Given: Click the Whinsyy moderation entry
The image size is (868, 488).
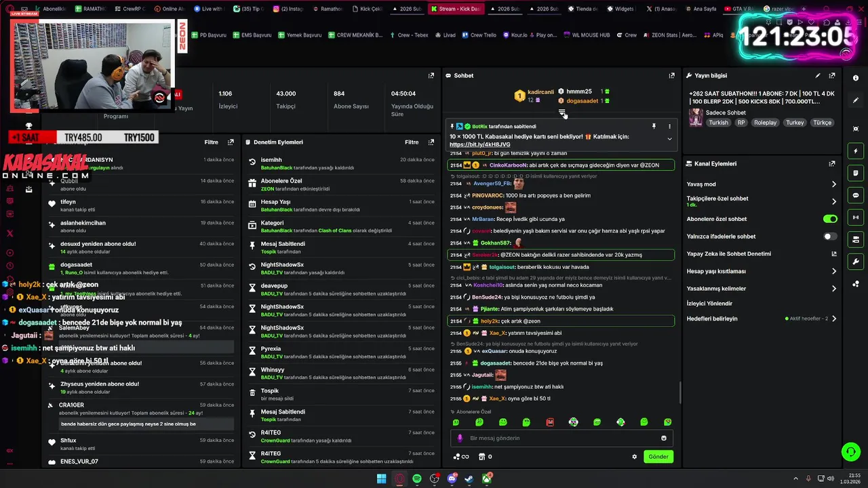Looking at the screenshot, I should [341, 373].
